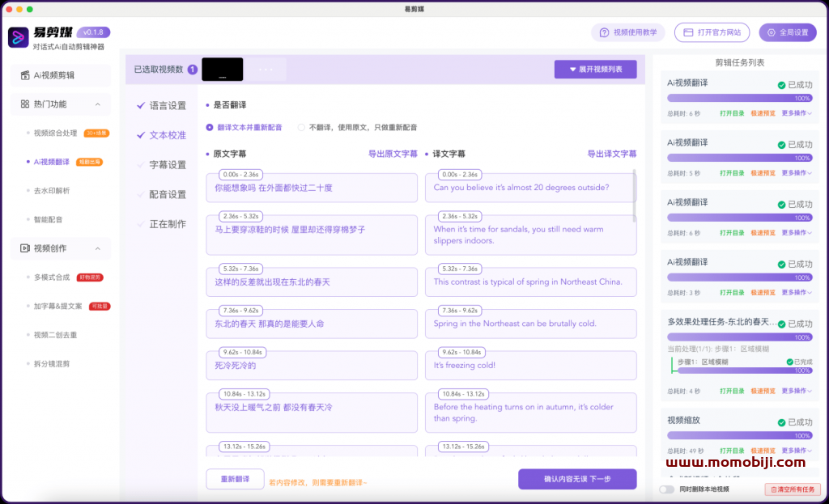Select the 翻译文本并重新配音 radio option

210,127
